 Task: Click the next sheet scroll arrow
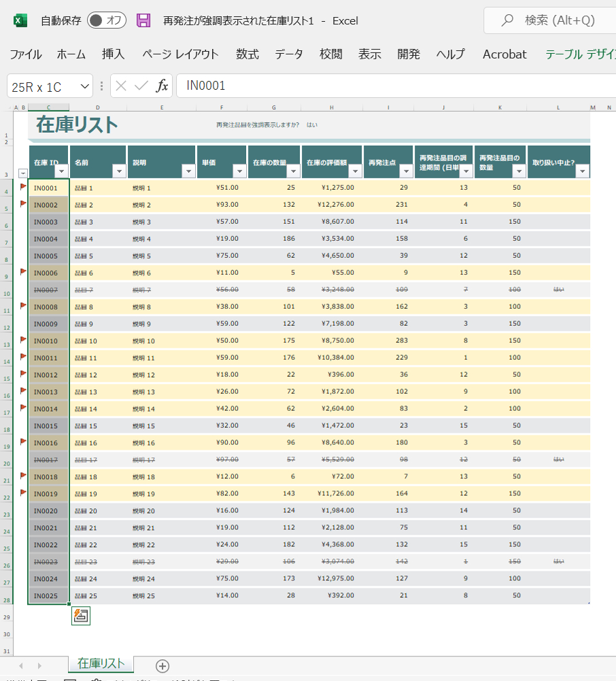pos(39,665)
